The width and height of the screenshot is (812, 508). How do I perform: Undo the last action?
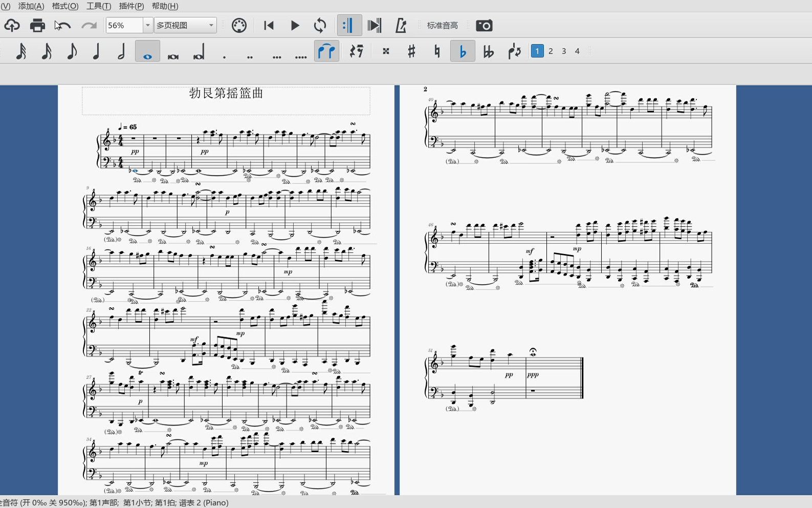pos(63,26)
